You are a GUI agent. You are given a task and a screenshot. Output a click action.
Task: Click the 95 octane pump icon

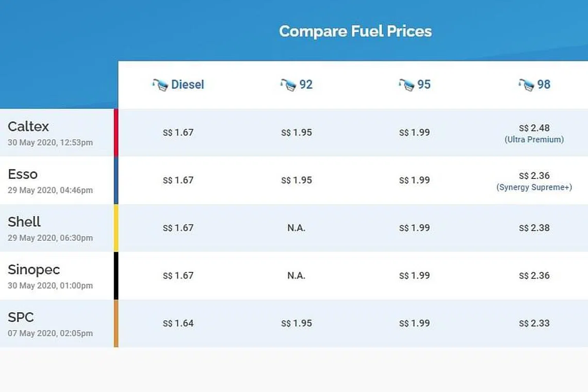(x=406, y=85)
